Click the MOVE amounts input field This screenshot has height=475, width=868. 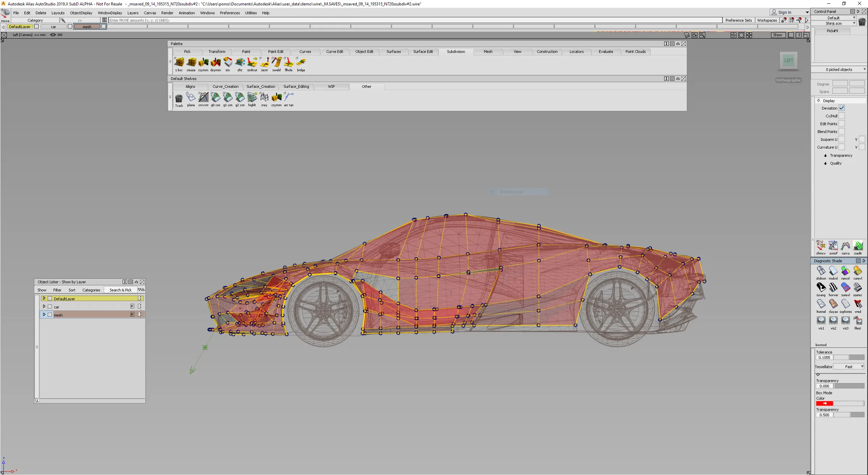[415, 20]
